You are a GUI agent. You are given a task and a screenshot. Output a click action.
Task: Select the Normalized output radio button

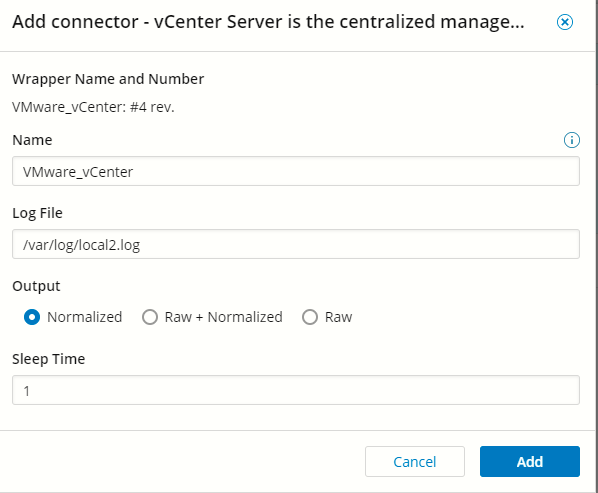pos(32,317)
